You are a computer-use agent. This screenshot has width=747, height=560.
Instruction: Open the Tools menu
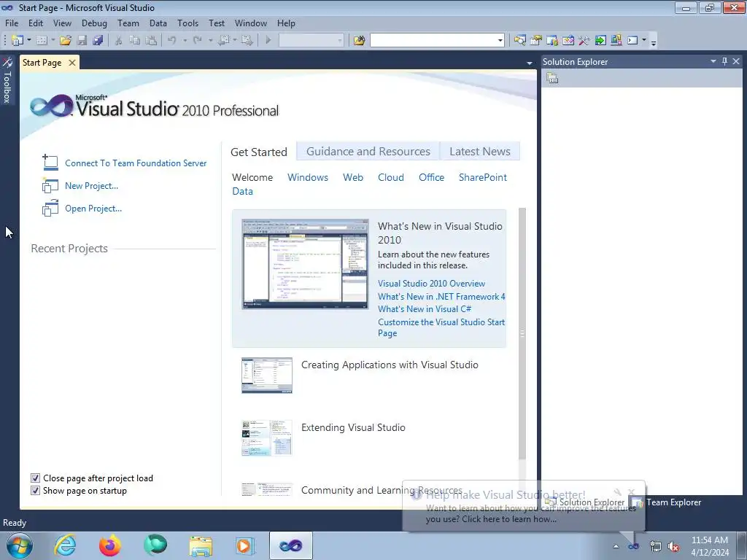tap(187, 23)
